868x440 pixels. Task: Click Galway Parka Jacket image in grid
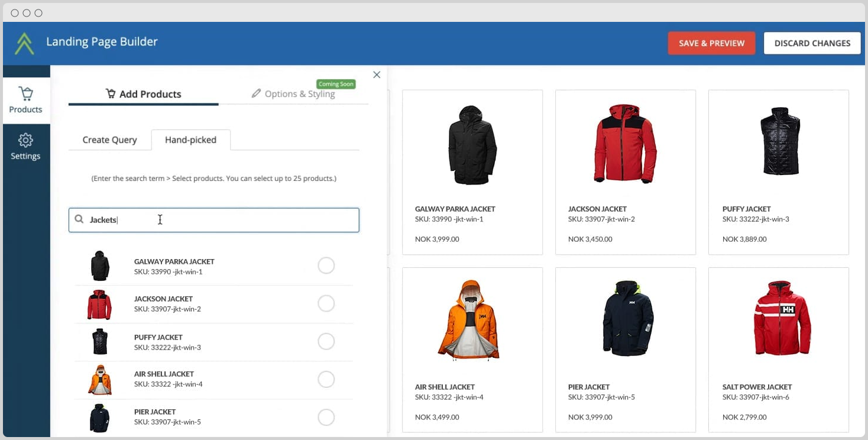click(x=472, y=145)
